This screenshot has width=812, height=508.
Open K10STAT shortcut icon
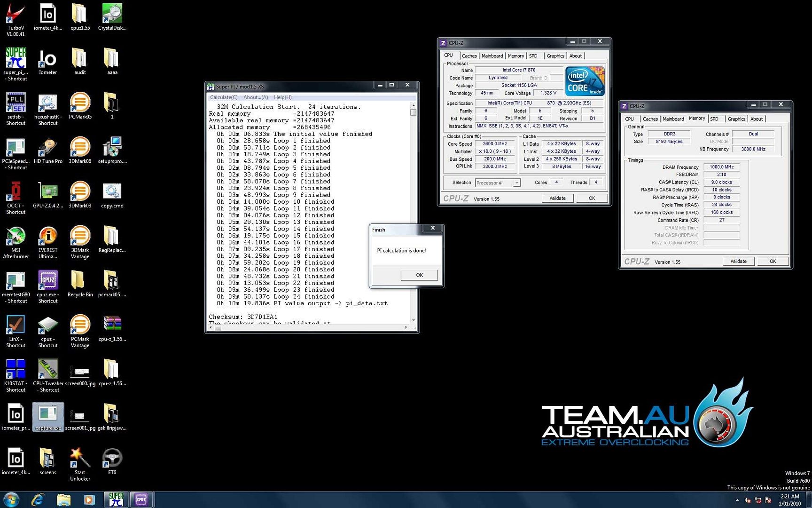16,375
